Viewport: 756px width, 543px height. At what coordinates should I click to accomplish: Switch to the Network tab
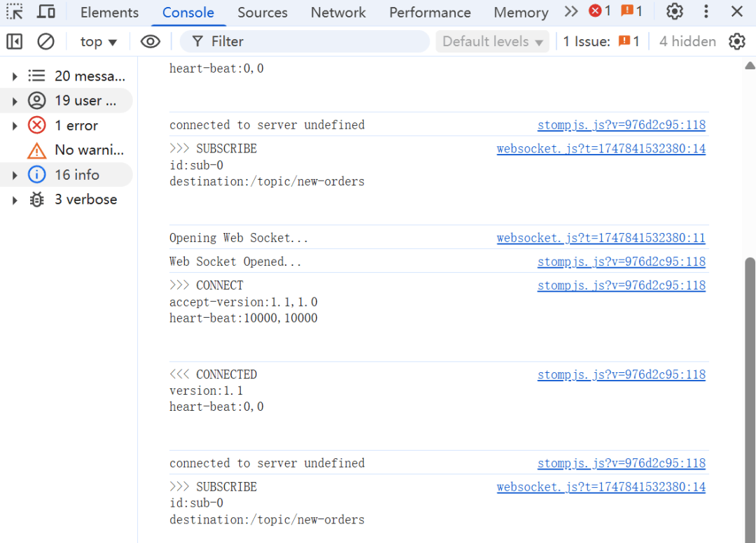(x=338, y=13)
